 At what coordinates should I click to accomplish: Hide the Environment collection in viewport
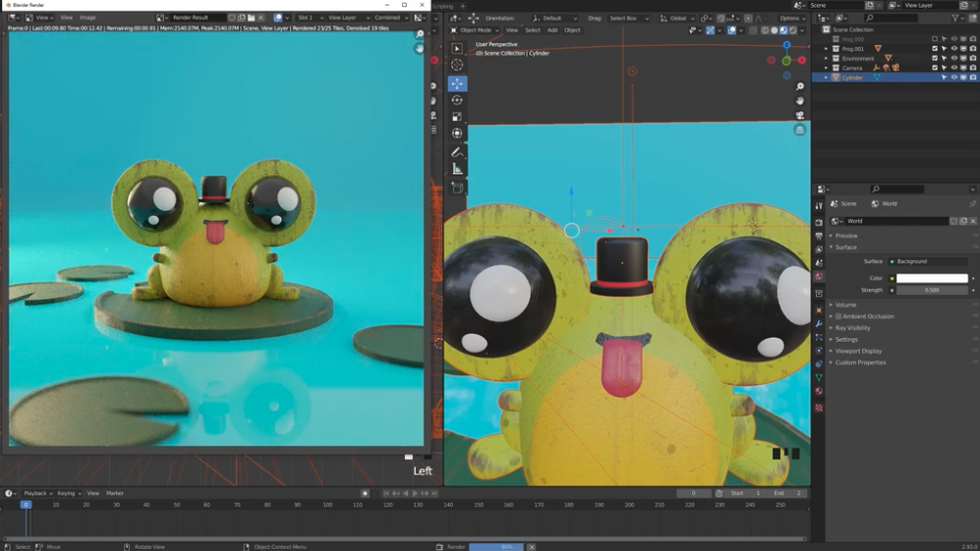tap(953, 59)
